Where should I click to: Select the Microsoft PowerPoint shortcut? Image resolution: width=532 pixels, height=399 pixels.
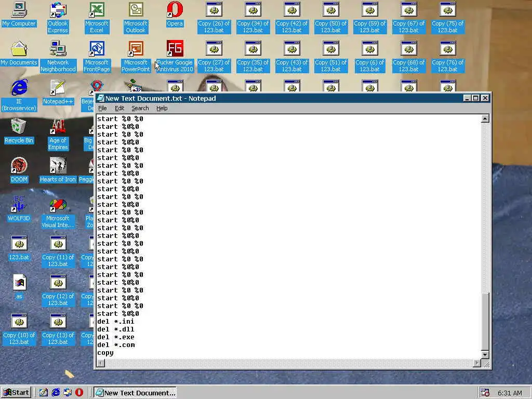(136, 56)
